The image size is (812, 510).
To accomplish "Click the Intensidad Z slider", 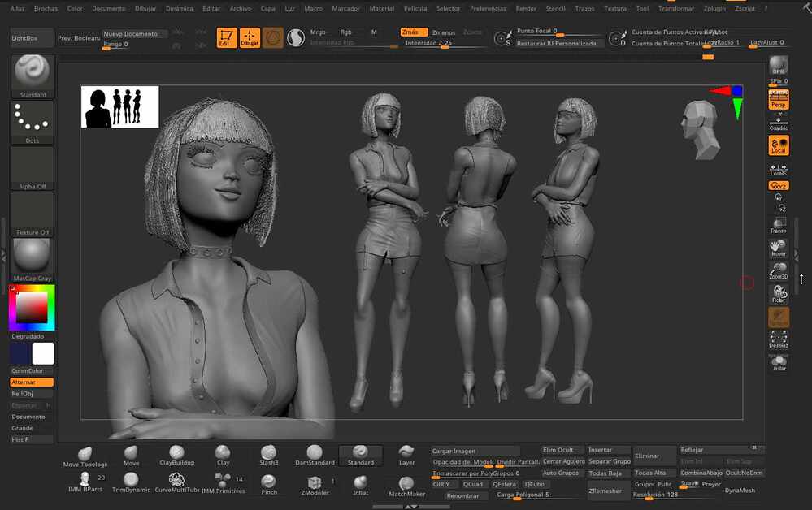I will coord(445,44).
